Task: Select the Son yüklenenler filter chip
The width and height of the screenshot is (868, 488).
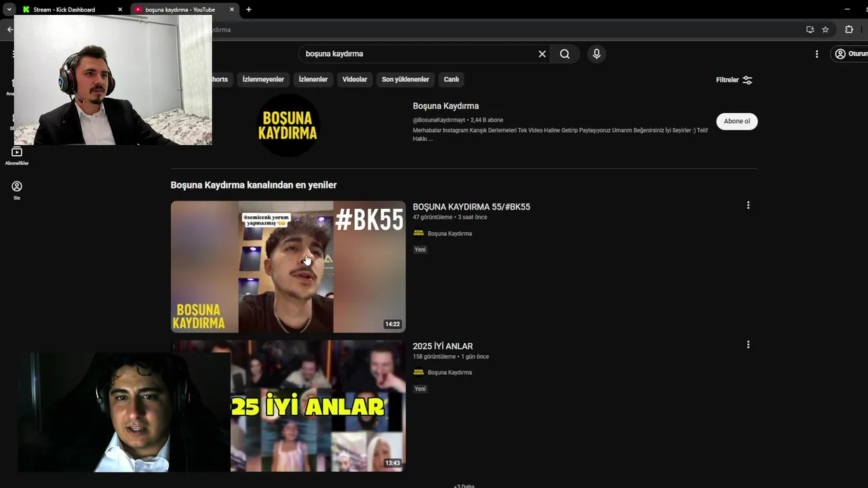Action: (x=406, y=79)
